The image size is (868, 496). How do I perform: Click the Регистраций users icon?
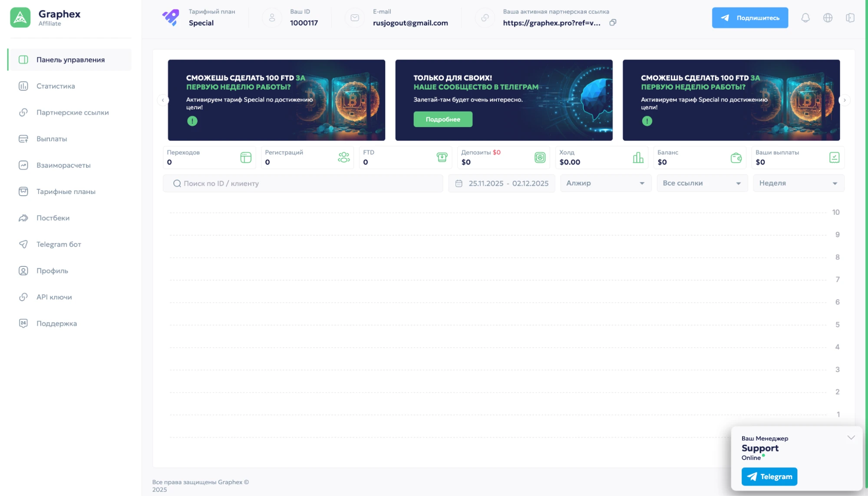tap(344, 158)
